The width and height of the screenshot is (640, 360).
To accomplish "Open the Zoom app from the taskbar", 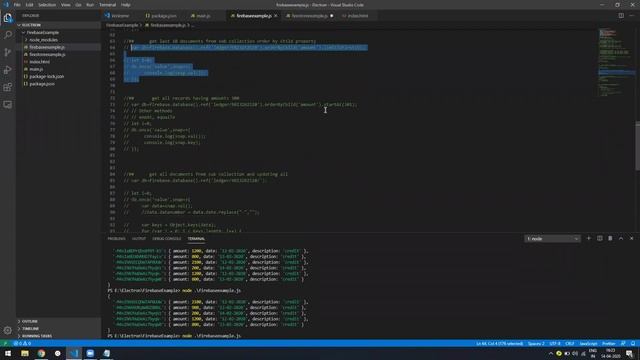I will [90, 353].
